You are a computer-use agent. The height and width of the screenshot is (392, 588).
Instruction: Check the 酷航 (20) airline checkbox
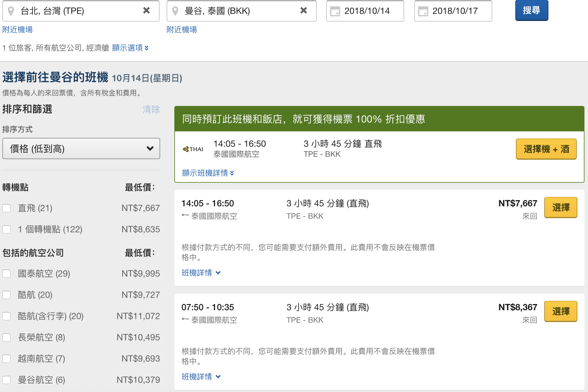click(7, 295)
